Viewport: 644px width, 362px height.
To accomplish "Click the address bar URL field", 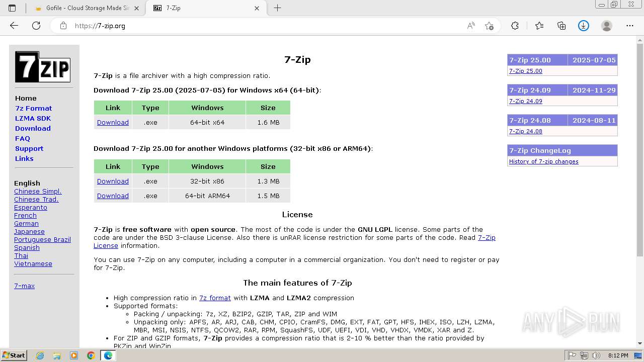I will tap(267, 26).
